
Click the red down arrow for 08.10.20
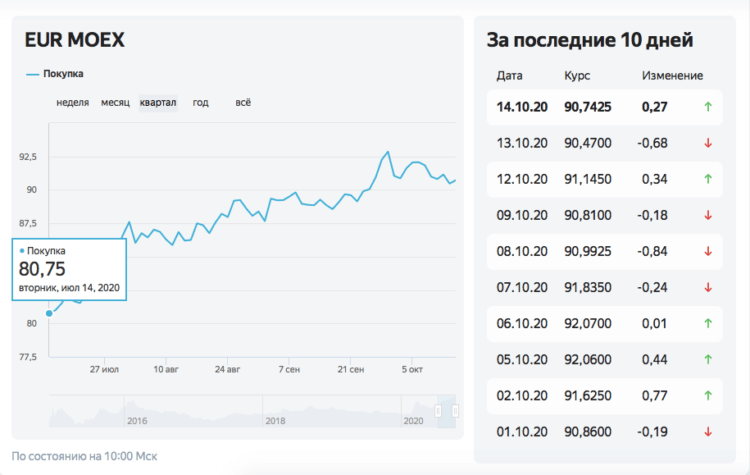tap(708, 251)
